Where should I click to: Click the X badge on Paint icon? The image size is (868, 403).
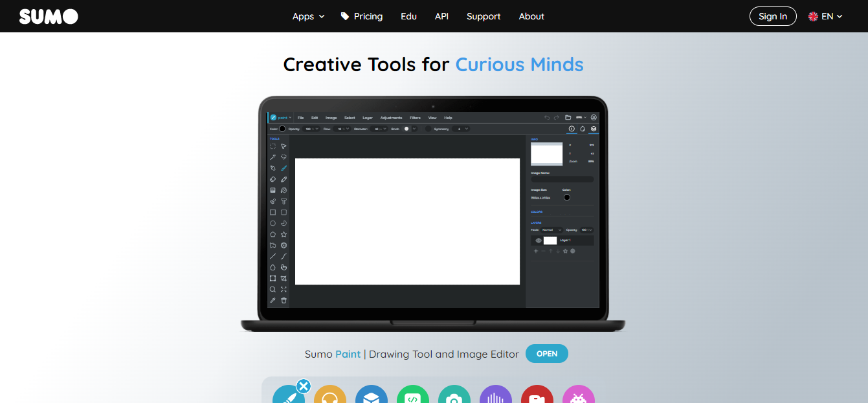(303, 386)
